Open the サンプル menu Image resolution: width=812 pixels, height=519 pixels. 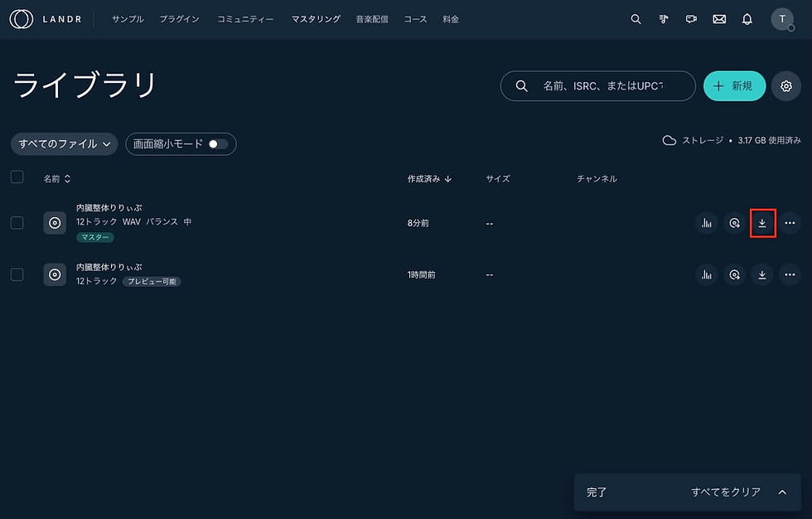pyautogui.click(x=128, y=19)
